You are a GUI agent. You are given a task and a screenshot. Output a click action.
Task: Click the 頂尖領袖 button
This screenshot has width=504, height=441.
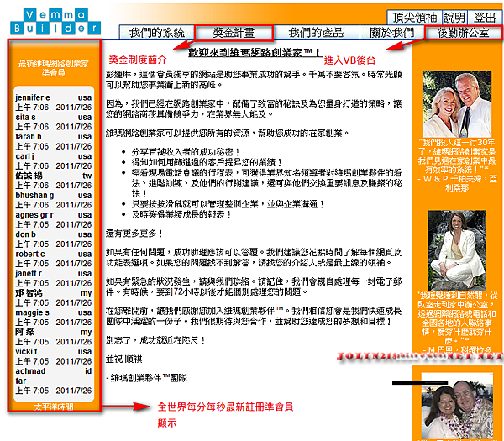(x=414, y=18)
